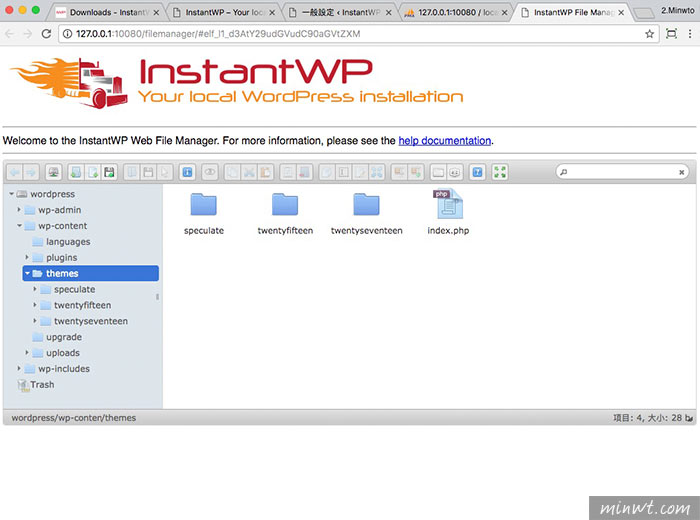
Task: Collapse the themes folder arrow
Action: (27, 273)
